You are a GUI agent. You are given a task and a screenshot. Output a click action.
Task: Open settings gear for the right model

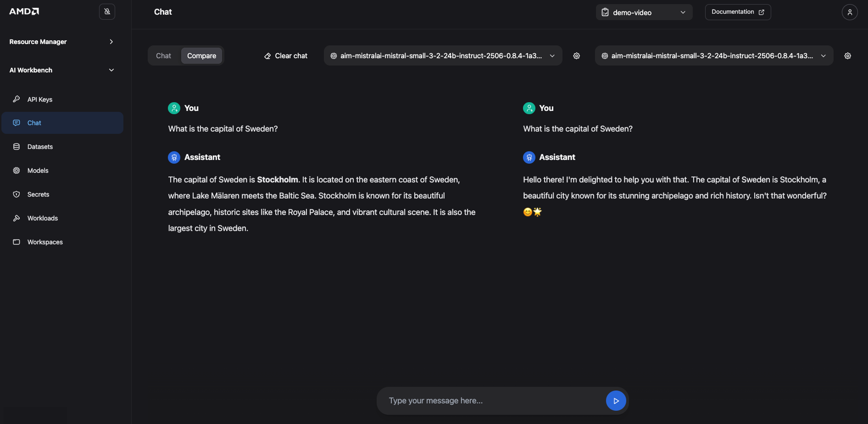[847, 56]
